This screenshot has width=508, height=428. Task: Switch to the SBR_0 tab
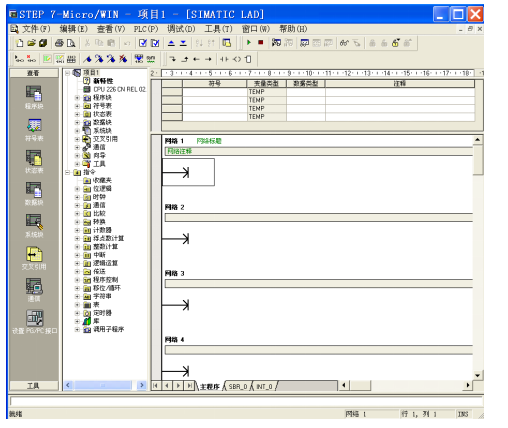pyautogui.click(x=238, y=386)
